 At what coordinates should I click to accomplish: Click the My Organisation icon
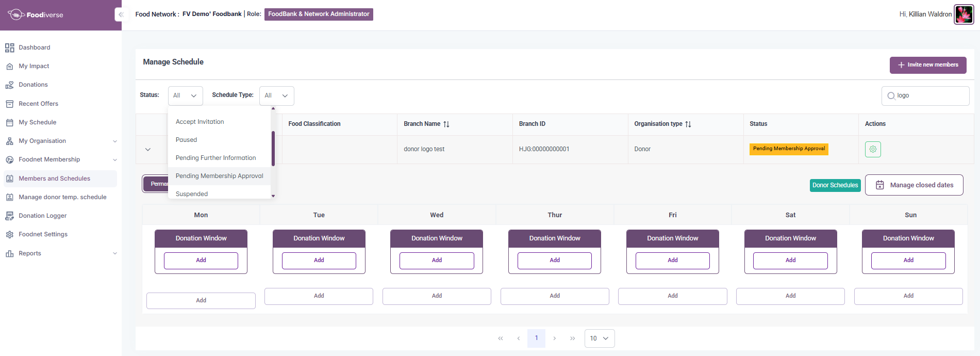9,141
